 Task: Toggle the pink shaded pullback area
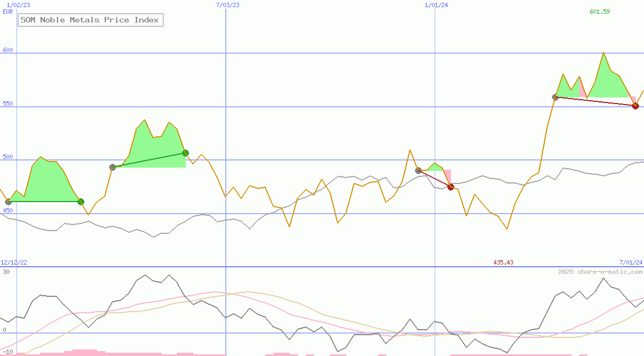coord(447,176)
